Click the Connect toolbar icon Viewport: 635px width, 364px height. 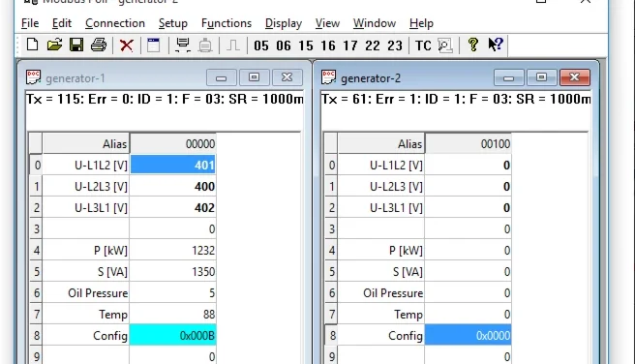183,45
